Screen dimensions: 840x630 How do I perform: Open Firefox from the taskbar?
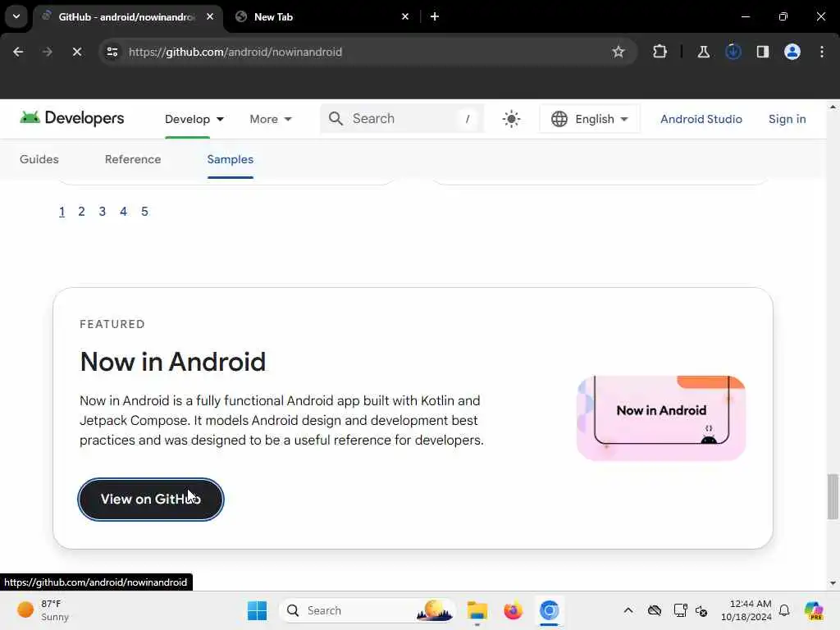[514, 610]
